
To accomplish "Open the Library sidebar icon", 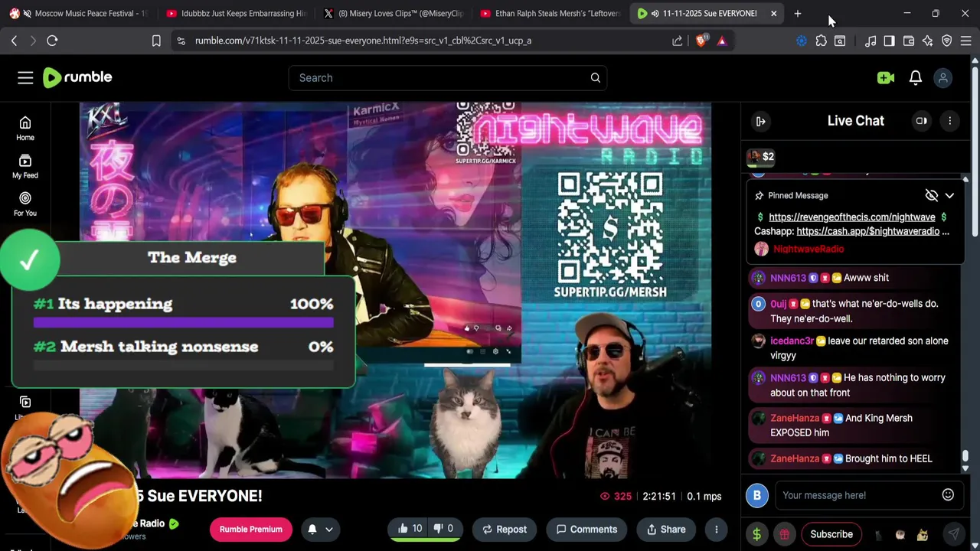I will 25,403.
